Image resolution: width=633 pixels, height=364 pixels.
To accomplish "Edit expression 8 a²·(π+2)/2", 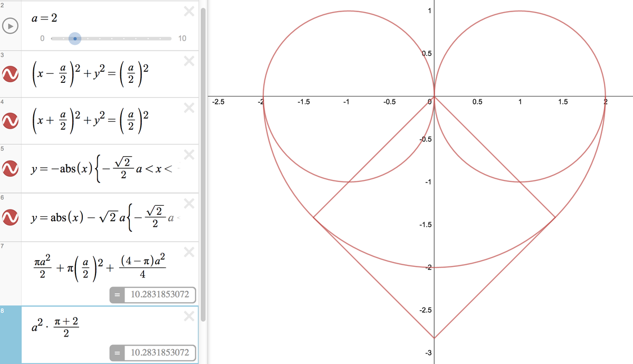I will 55,328.
